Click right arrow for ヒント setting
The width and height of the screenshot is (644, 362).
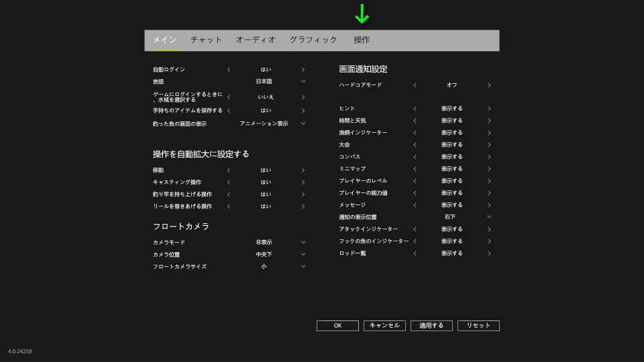coord(490,109)
